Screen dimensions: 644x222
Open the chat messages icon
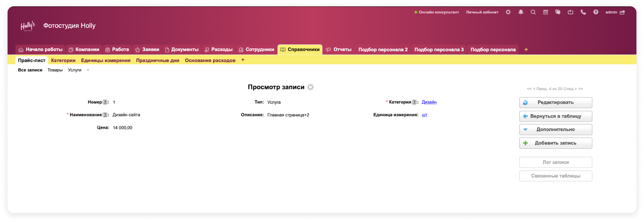pyautogui.click(x=558, y=12)
